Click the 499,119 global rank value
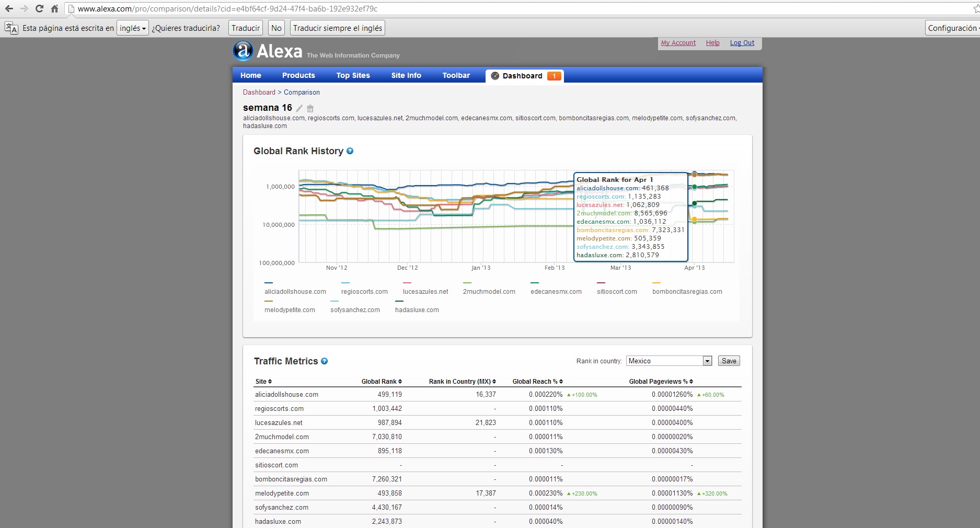The image size is (980, 528). 390,395
